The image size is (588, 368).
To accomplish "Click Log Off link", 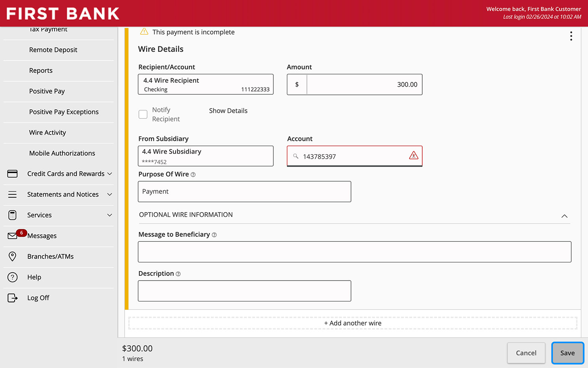I will coord(38,298).
